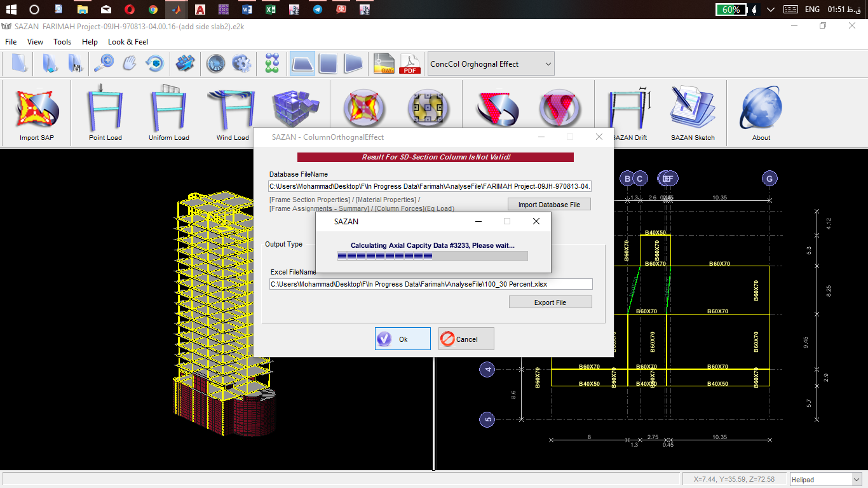Click the Excel FileName path field
Image resolution: width=868 pixels, height=488 pixels.
[430, 284]
